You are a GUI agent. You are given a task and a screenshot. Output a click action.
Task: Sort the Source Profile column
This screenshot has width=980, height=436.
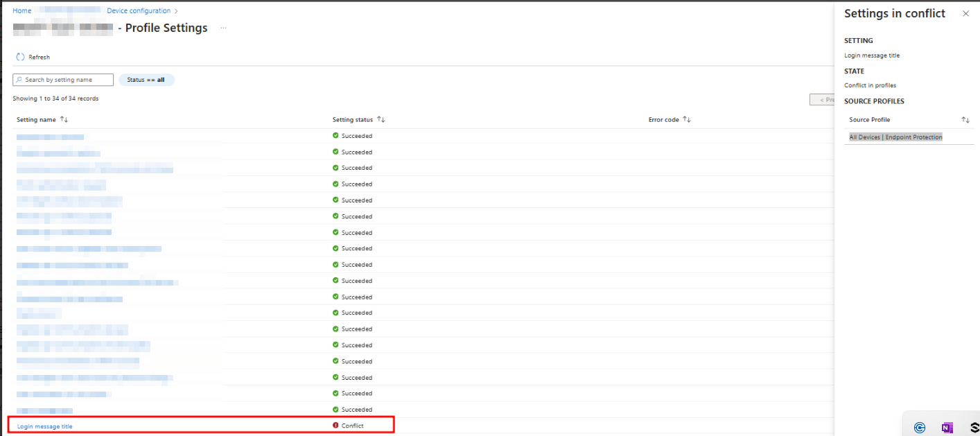point(965,120)
